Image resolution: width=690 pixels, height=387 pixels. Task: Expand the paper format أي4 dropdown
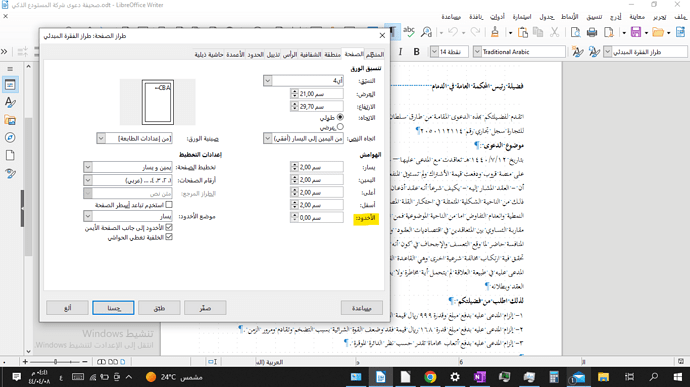268,81
